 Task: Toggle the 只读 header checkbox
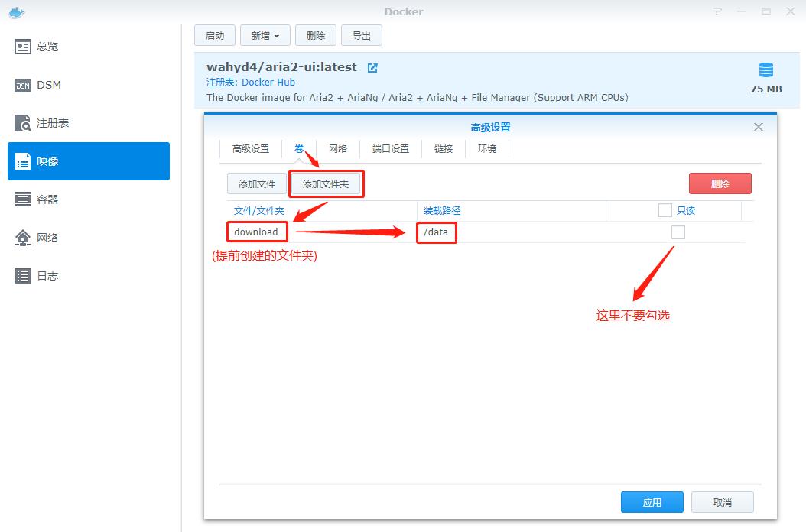pos(665,210)
